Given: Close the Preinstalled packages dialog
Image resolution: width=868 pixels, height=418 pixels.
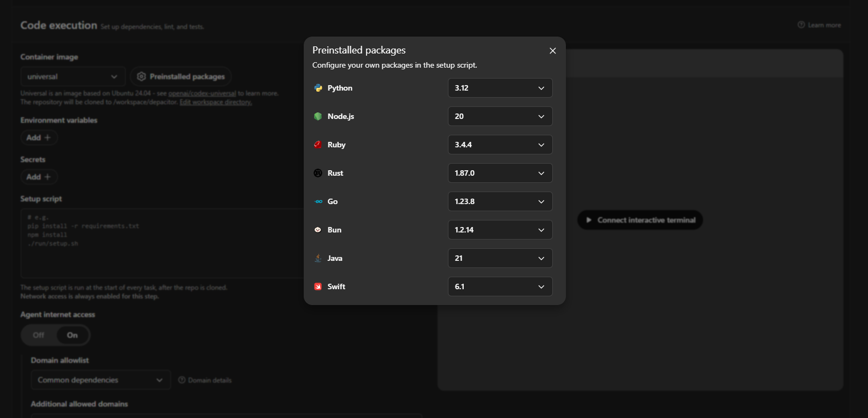Looking at the screenshot, I should pos(553,51).
